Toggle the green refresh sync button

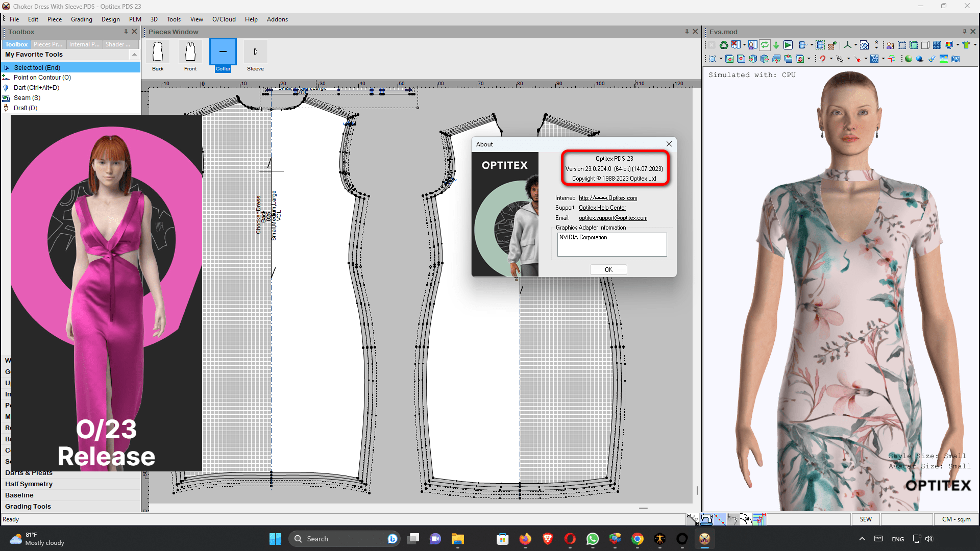point(765,45)
